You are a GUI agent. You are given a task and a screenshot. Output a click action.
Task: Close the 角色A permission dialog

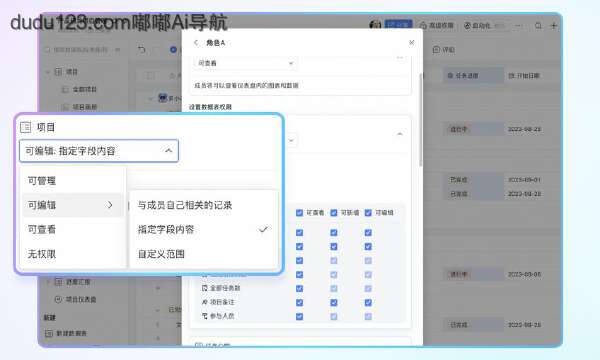point(411,42)
